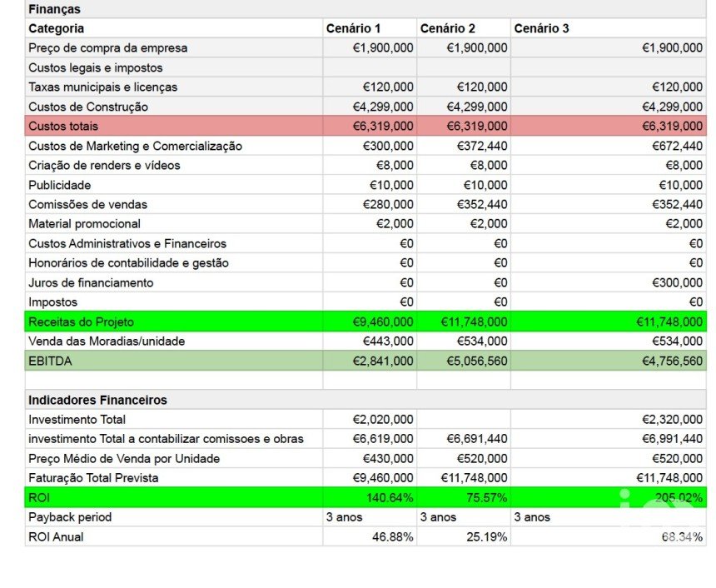Image resolution: width=716 pixels, height=588 pixels.
Task: Click 'Custos de Marketing e Comercialização' label
Action: [135, 146]
